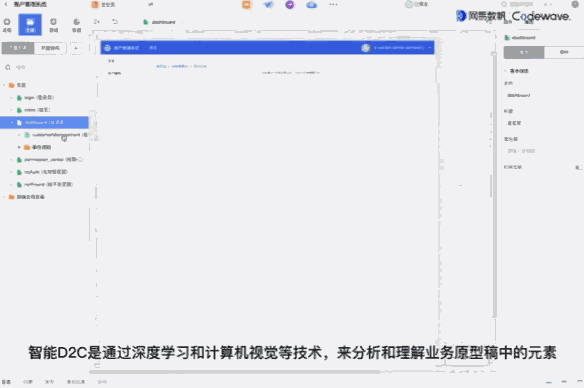Select the permission_center page in tree

click(50, 160)
